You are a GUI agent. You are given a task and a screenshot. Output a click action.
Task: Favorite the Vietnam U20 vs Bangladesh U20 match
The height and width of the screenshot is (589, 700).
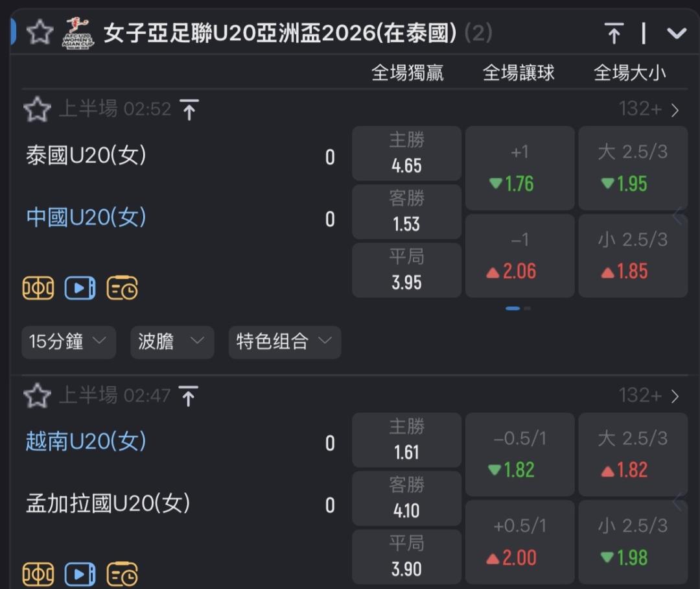pyautogui.click(x=37, y=395)
